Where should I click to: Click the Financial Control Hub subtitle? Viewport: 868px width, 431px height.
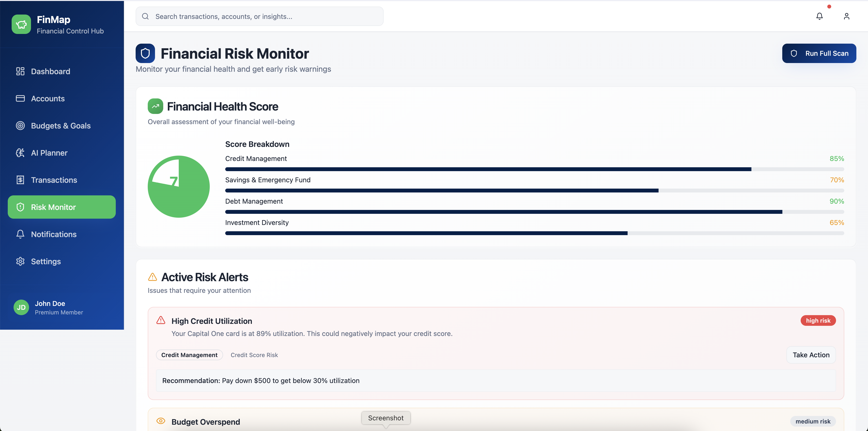point(70,31)
